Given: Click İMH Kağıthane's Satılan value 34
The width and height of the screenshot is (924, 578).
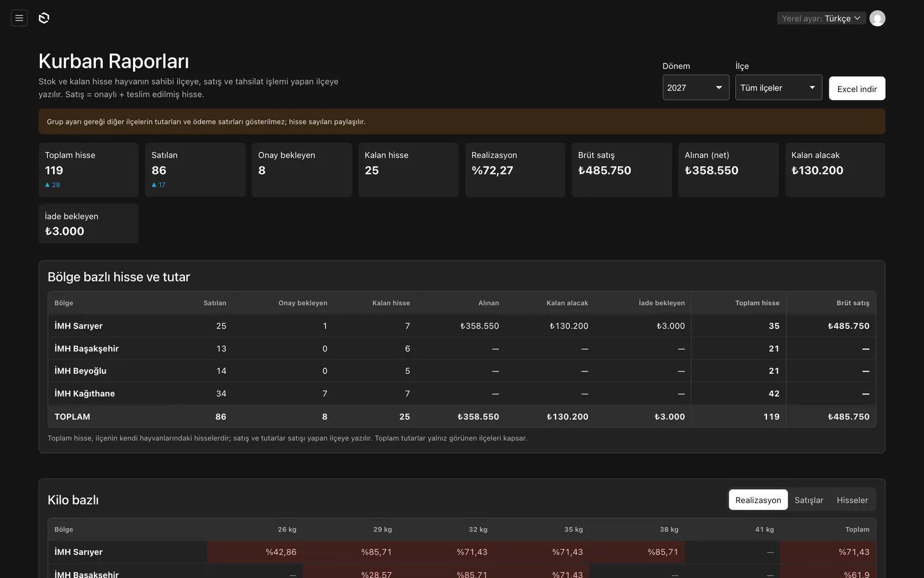Looking at the screenshot, I should [221, 394].
